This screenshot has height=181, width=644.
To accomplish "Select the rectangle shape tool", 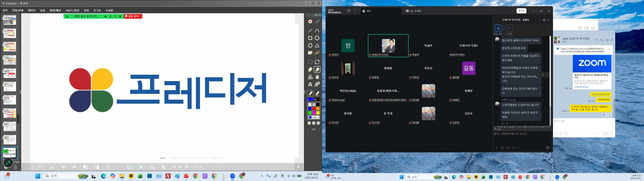I will click(310, 38).
